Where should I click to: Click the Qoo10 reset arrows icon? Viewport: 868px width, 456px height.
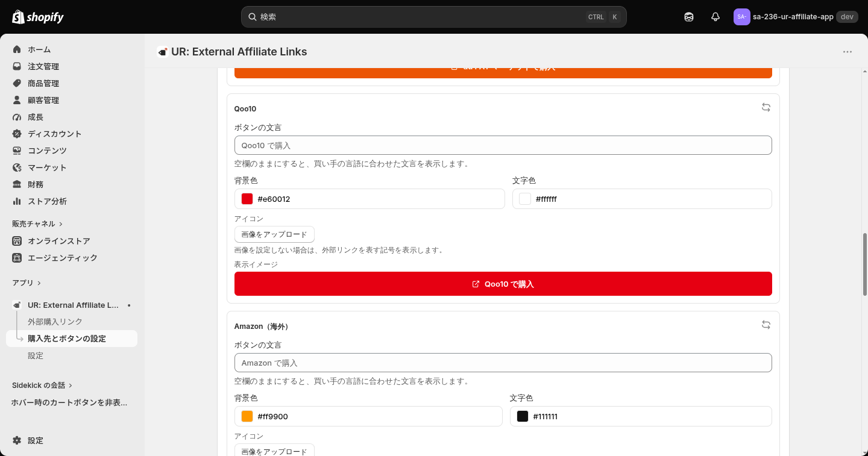[766, 107]
